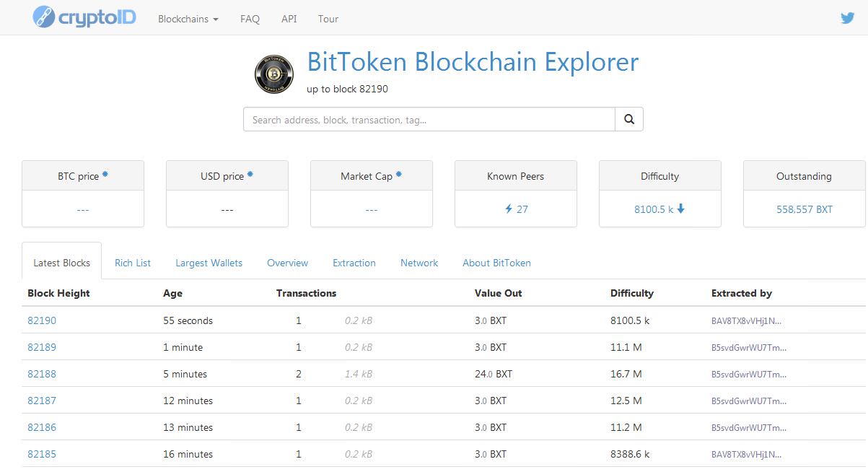Image resolution: width=868 pixels, height=472 pixels.
Task: Click the '5 minutes' age cell
Action: coord(185,374)
